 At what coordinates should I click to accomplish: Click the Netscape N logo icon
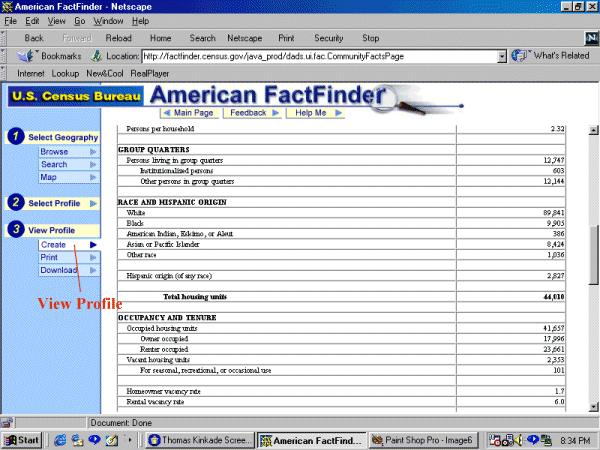click(589, 38)
